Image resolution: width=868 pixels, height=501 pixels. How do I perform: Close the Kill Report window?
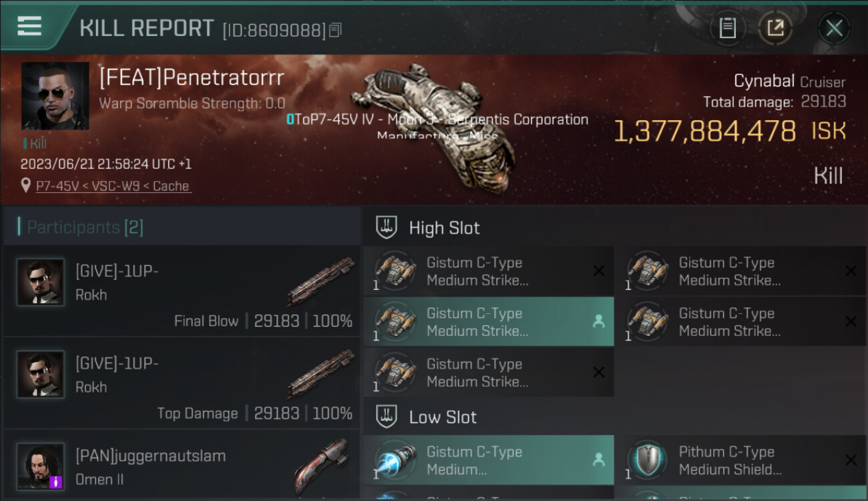click(x=834, y=28)
